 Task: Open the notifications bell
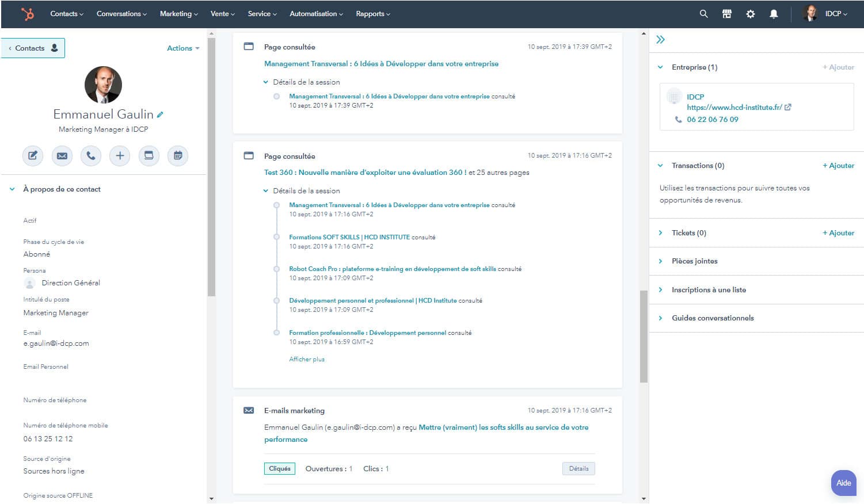coord(774,14)
